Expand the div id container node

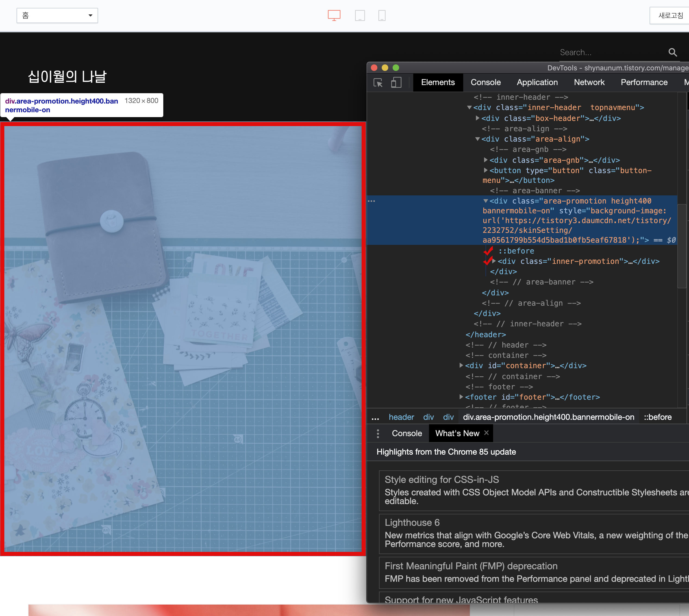click(x=461, y=365)
